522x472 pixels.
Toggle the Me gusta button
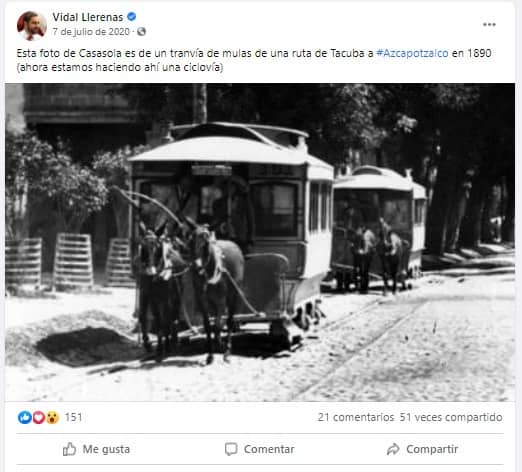(96, 449)
